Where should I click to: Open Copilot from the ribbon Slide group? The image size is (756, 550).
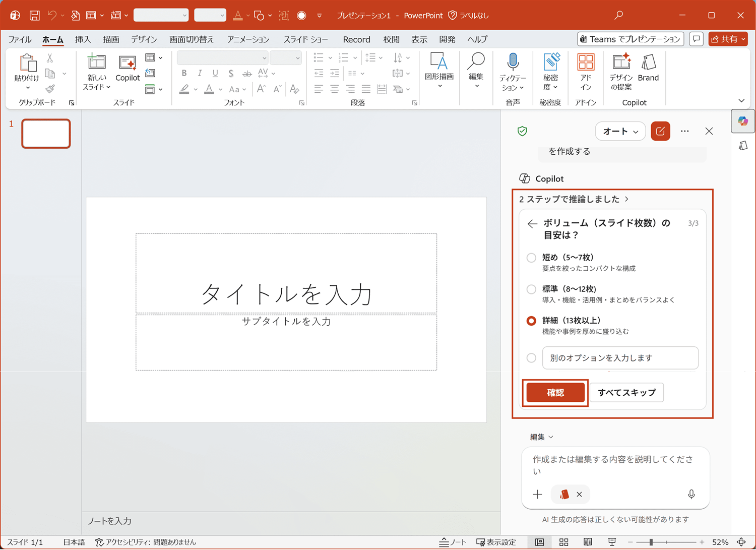(x=128, y=69)
